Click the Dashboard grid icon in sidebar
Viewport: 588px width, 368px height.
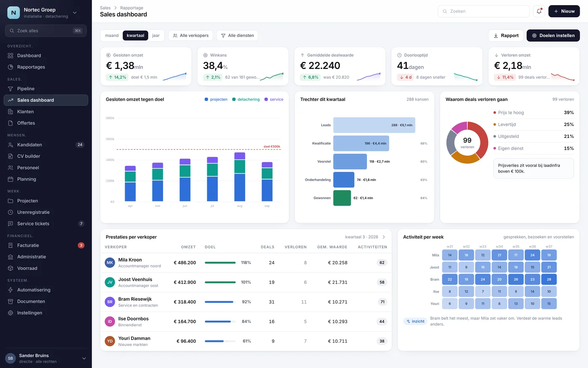coord(10,56)
